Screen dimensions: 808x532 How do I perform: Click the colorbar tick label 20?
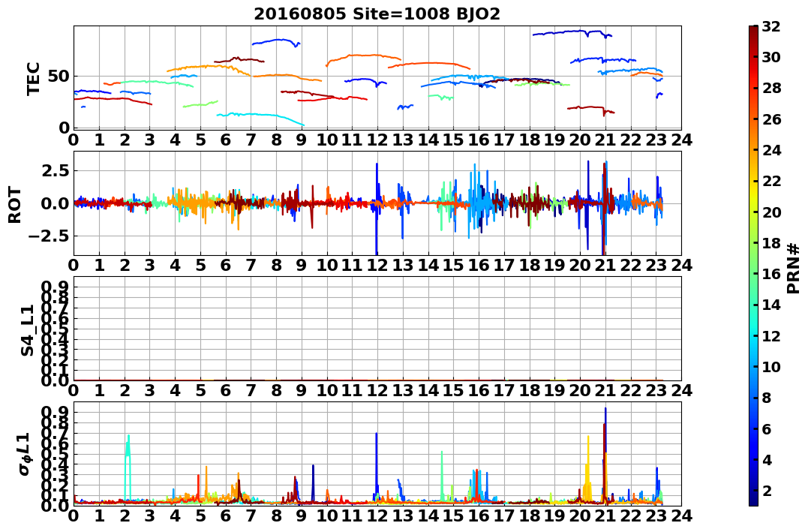[x=771, y=212]
